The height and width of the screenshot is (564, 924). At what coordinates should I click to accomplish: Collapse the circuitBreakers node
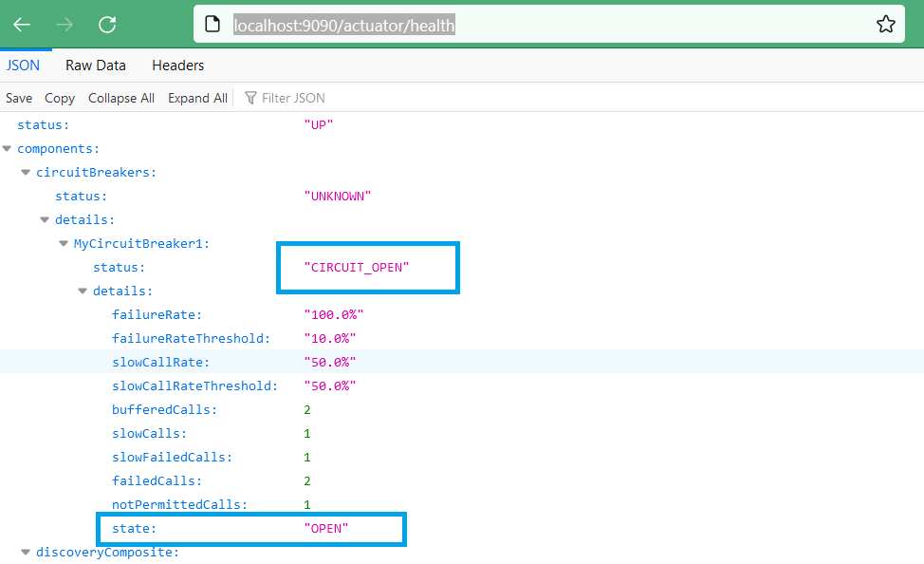[26, 172]
